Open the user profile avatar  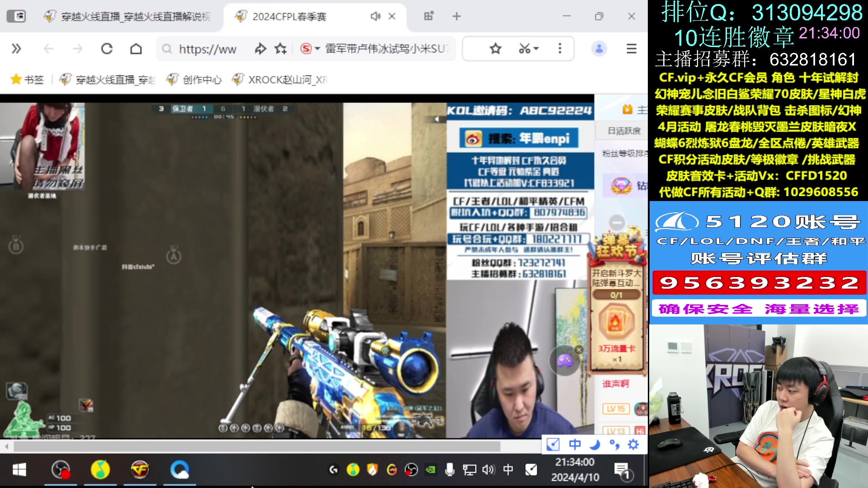tap(599, 49)
